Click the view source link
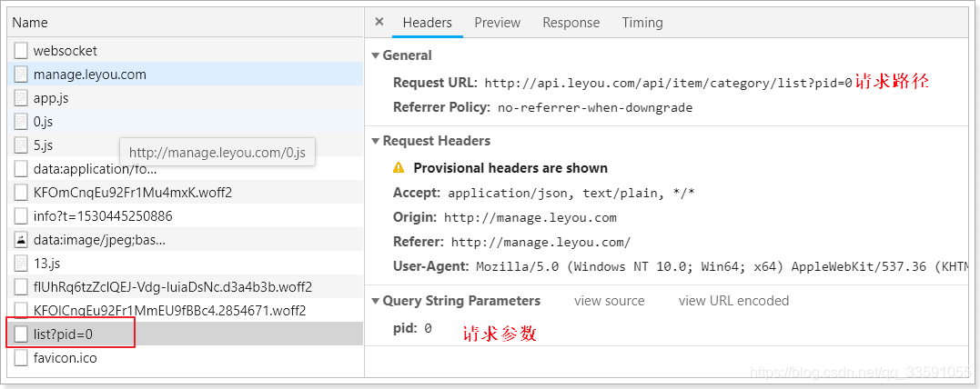Image resolution: width=980 pixels, height=389 pixels. pos(609,301)
